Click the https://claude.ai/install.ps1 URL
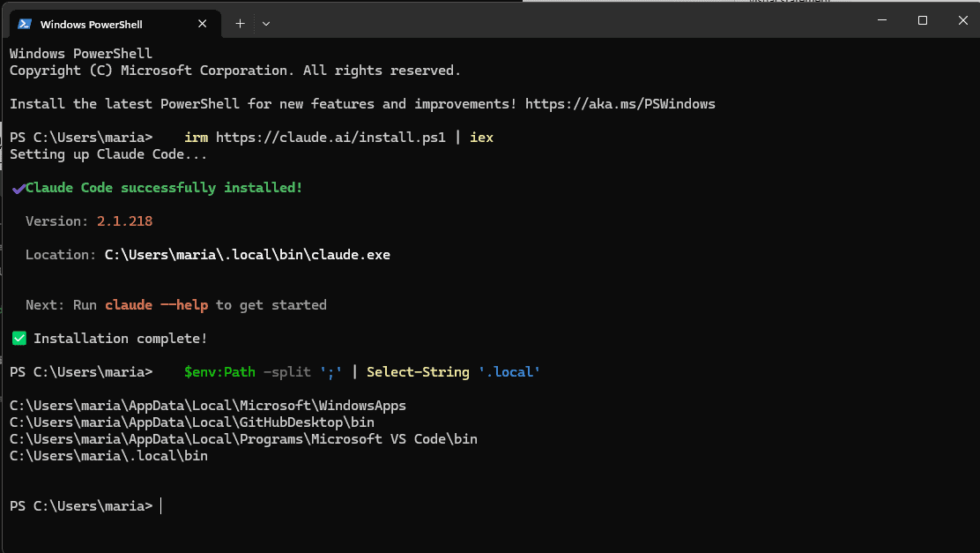Screen dimensions: 980x553 point(330,138)
